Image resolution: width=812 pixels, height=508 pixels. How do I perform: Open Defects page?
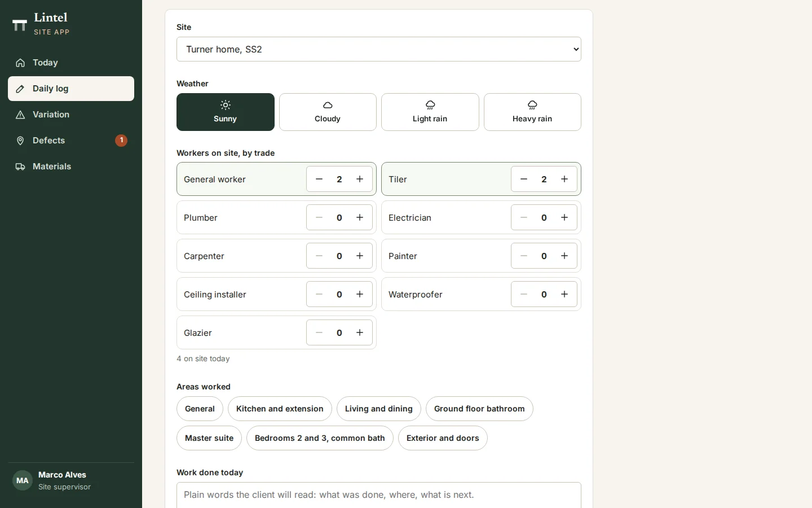(71, 141)
